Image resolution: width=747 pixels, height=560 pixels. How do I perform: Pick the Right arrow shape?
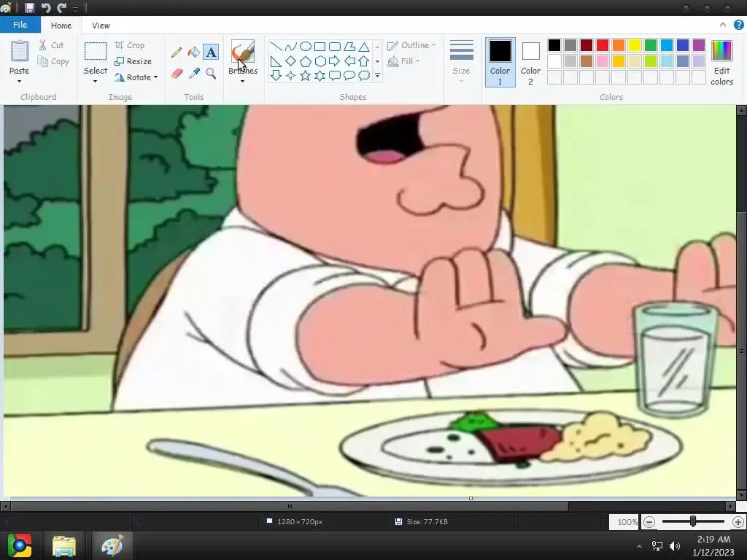(x=335, y=61)
